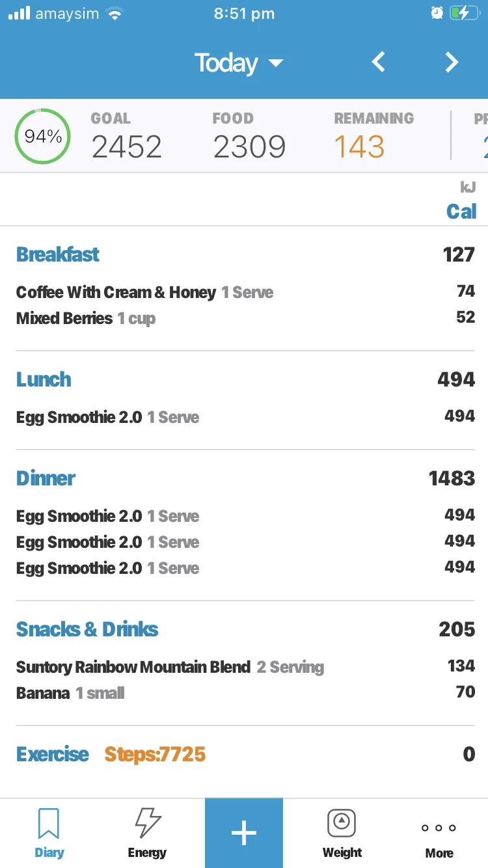Switch energy units to kJ
The height and width of the screenshot is (868, 488).
click(468, 187)
